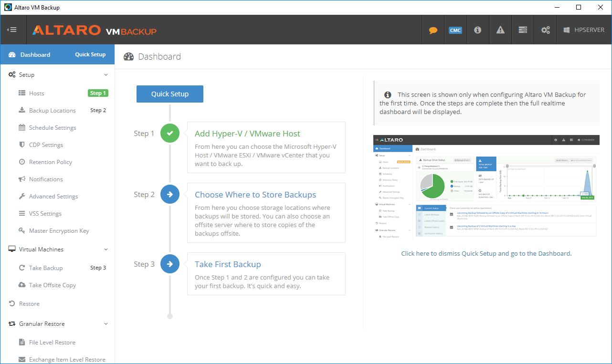Open Hosts in the Setup menu
This screenshot has height=364, width=612.
[x=36, y=94]
